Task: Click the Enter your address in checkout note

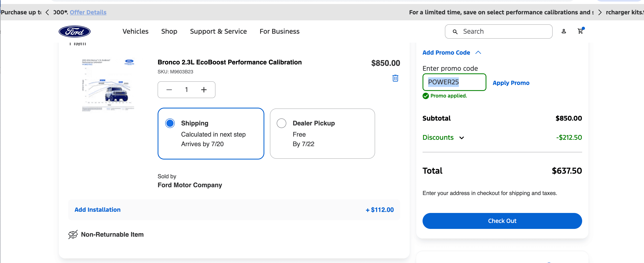Action: (490, 193)
